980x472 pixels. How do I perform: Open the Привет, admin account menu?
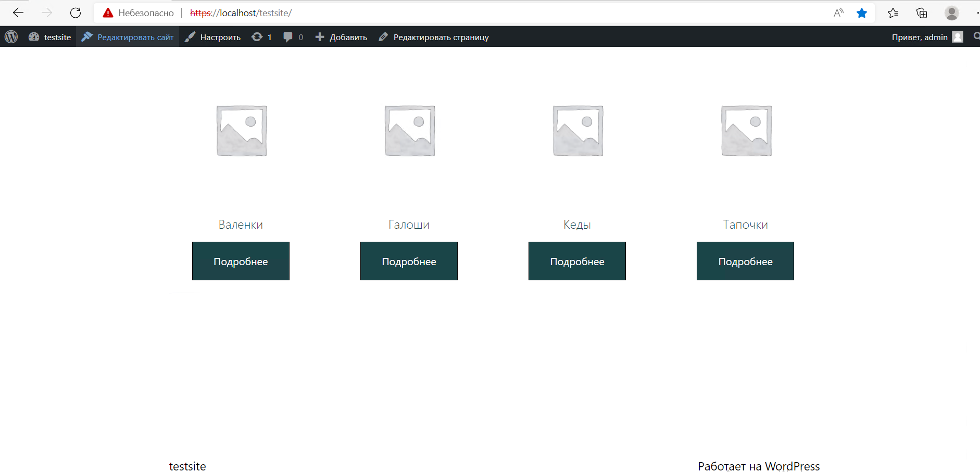coord(927,37)
